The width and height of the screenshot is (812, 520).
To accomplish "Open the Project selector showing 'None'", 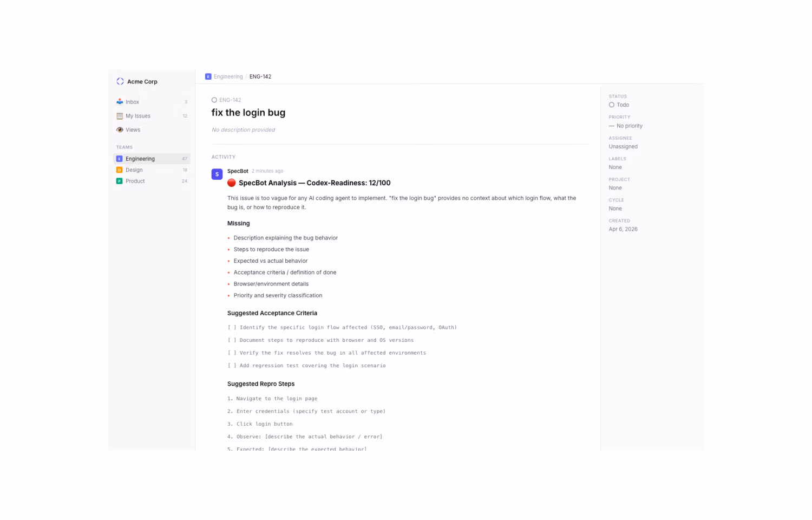I will 615,187.
